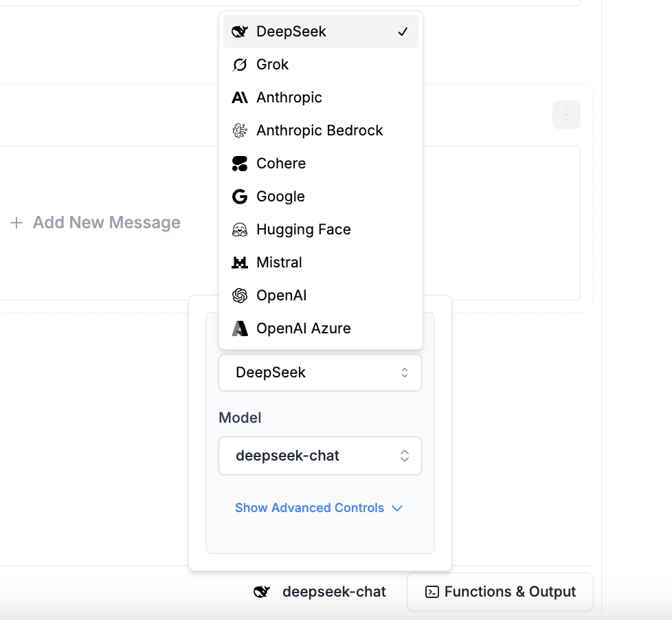The image size is (672, 620).
Task: Select the Mistral provider icon
Action: (239, 262)
